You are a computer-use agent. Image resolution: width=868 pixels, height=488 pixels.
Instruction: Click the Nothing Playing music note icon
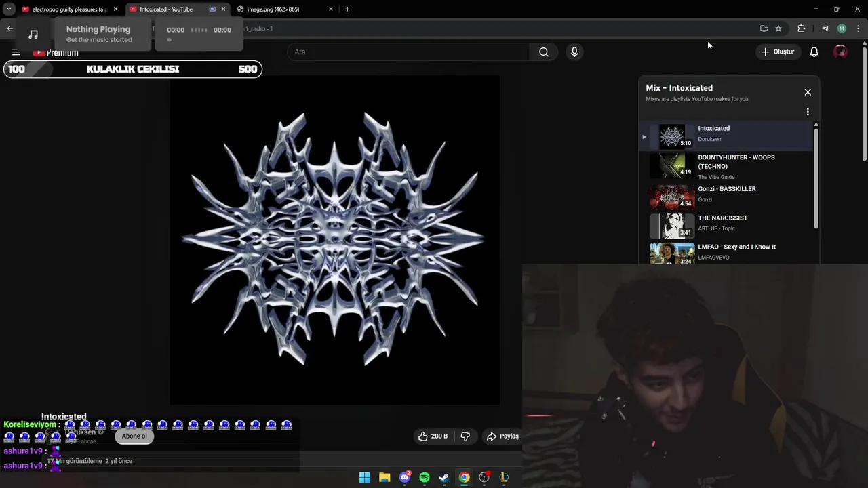click(x=33, y=35)
